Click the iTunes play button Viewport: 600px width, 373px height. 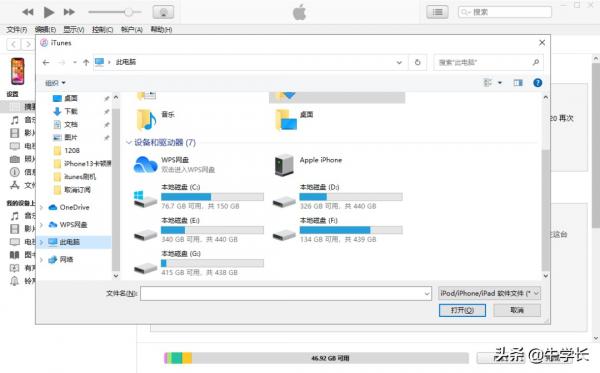point(49,12)
